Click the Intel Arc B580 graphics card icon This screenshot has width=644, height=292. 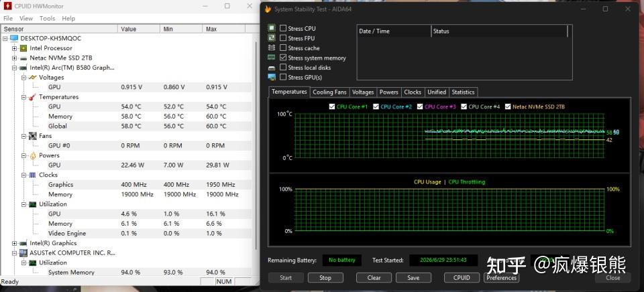coord(23,68)
